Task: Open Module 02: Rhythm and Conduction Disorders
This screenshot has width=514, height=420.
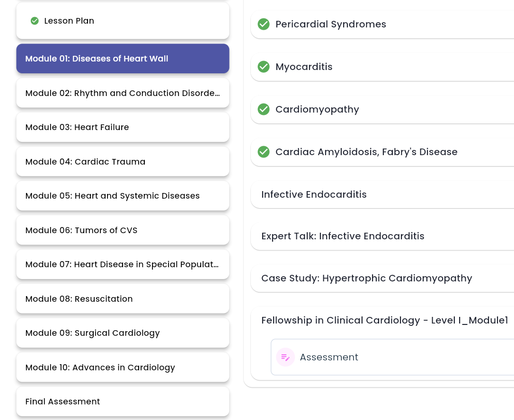Action: tap(123, 93)
